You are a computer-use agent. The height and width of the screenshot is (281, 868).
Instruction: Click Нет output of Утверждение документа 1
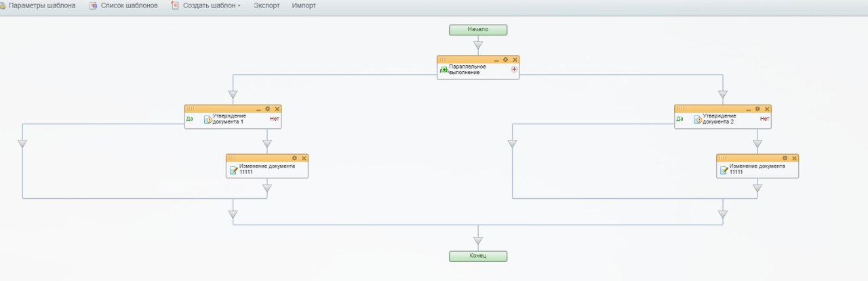pyautogui.click(x=274, y=118)
